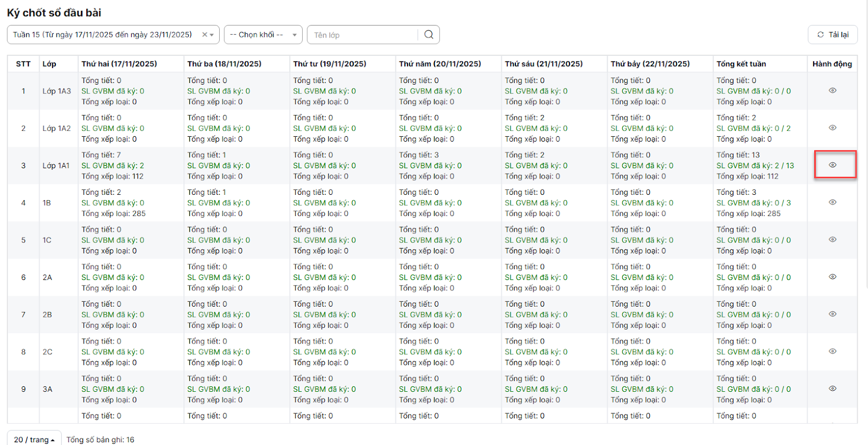The image size is (868, 445).
Task: Select the Thứ hai (17/11/2025) column header
Action: [119, 64]
